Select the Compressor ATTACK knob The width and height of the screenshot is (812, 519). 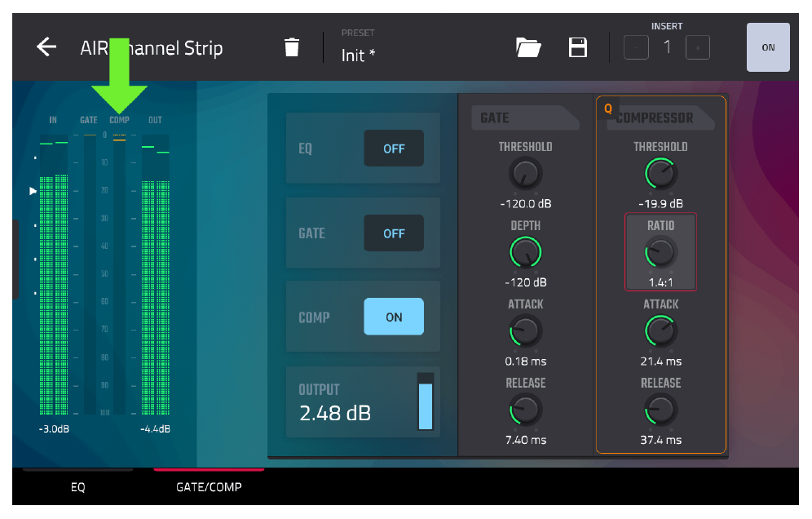coord(661,331)
